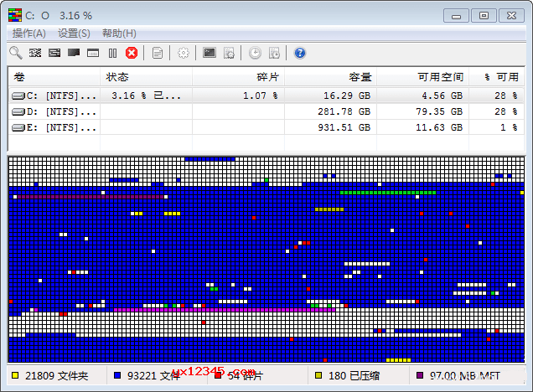Sort by the 卷 column header
Viewport: 533px width, 392px height.
click(54, 77)
